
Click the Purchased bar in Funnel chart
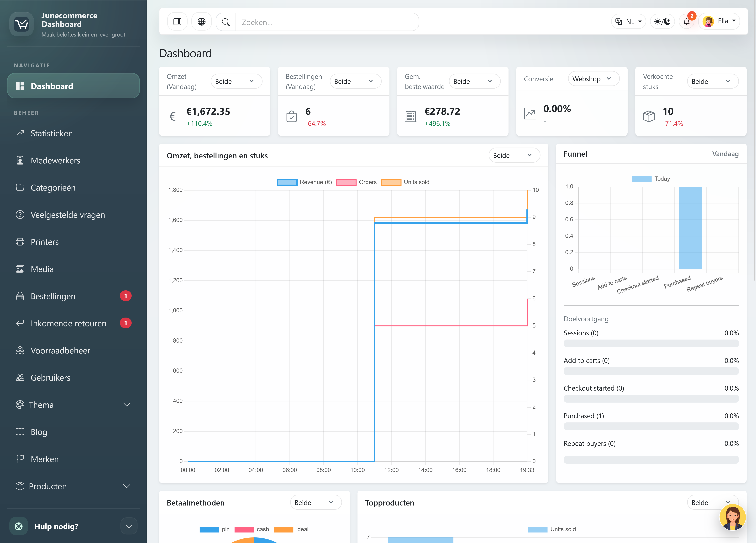(690, 228)
